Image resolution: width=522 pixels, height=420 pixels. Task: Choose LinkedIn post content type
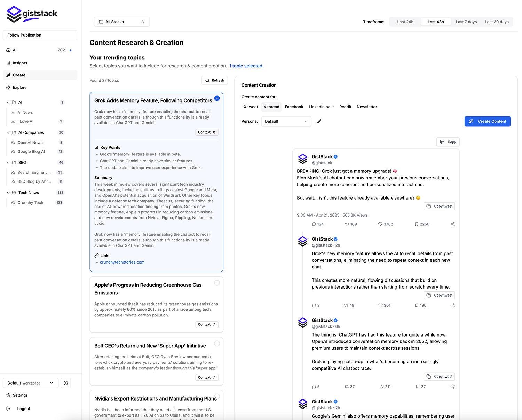click(321, 107)
